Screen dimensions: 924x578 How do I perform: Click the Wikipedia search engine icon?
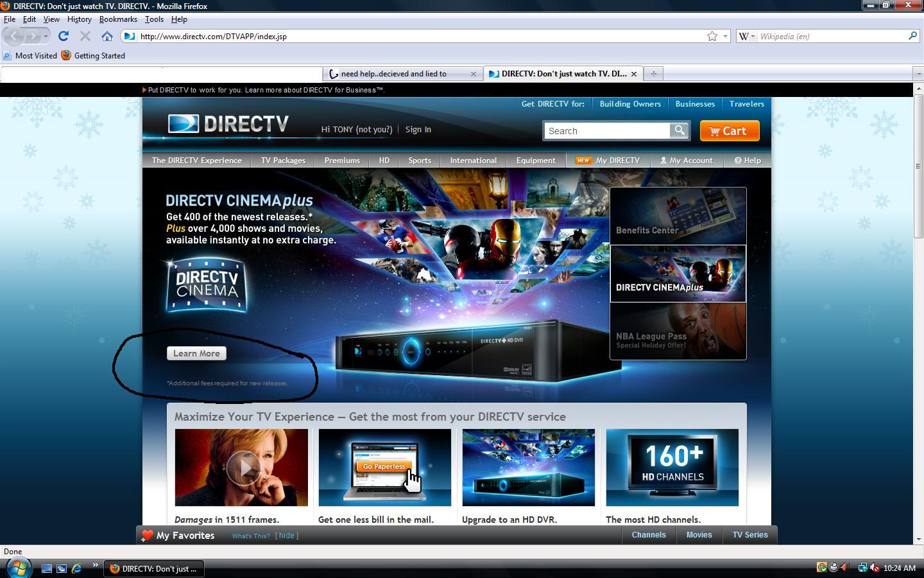tap(744, 36)
